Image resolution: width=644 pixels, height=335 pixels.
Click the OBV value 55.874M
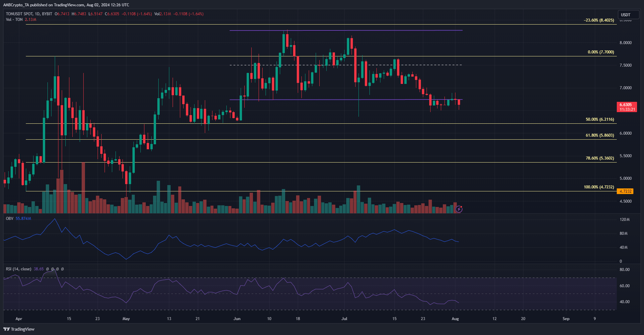[23, 219]
